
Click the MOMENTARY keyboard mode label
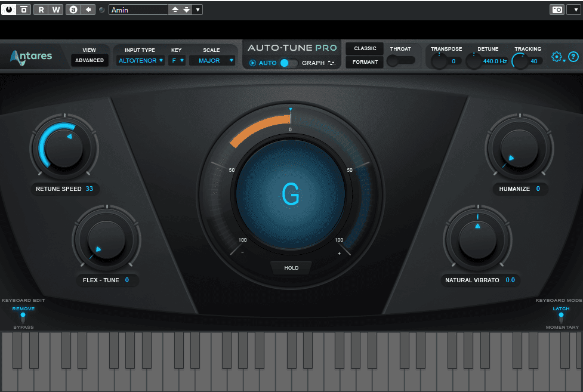562,328
